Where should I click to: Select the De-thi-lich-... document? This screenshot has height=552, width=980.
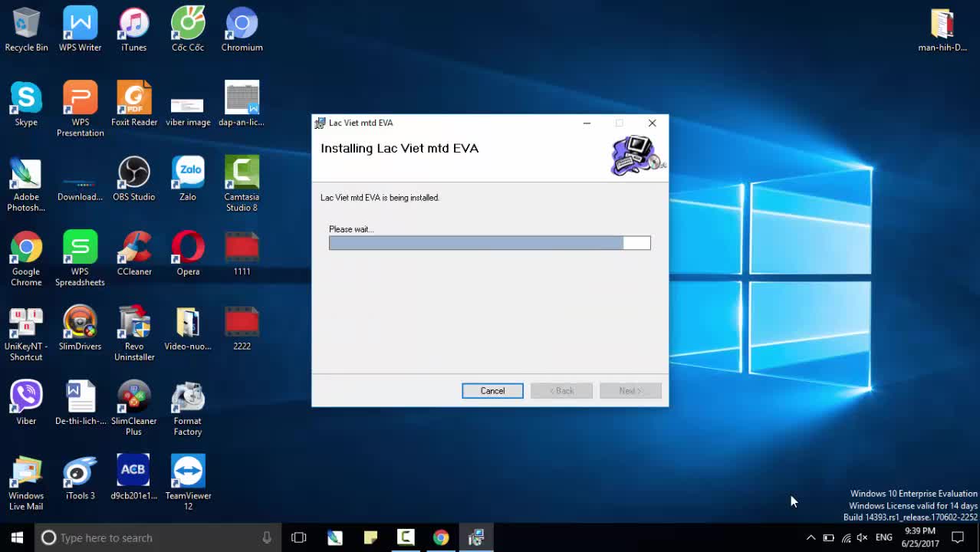[x=80, y=404]
